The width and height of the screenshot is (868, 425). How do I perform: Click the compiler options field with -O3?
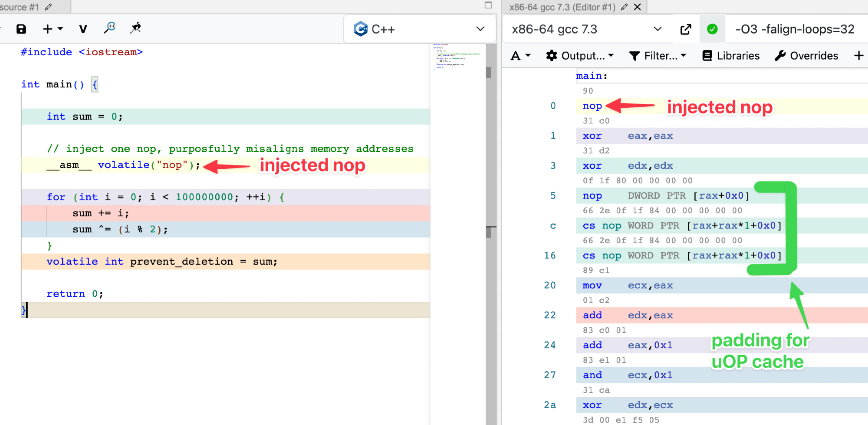795,30
